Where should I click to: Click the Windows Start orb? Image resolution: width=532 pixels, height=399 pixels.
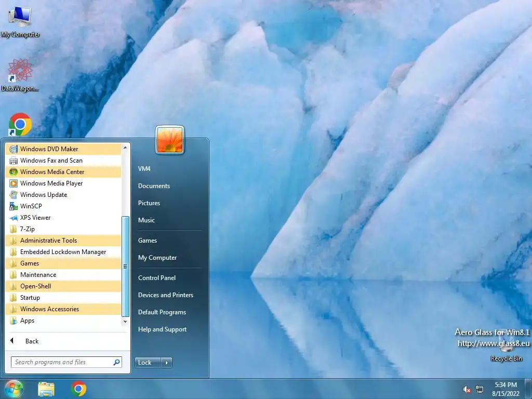14,389
